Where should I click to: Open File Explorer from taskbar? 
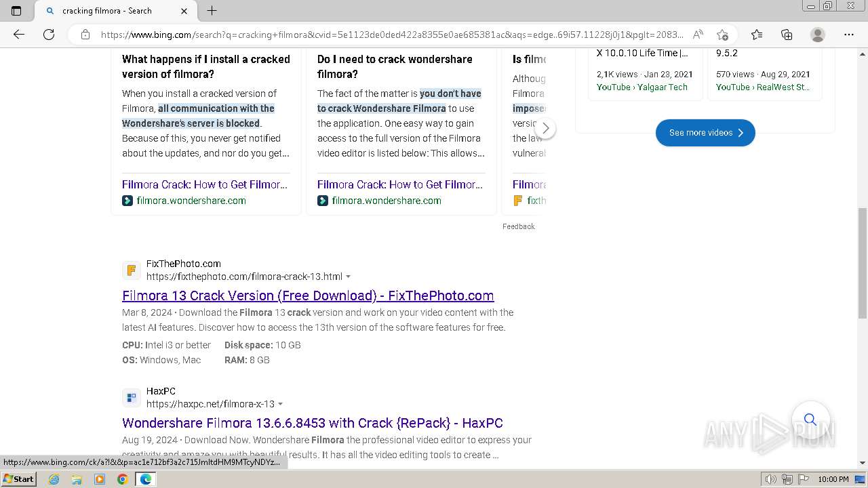(x=77, y=479)
